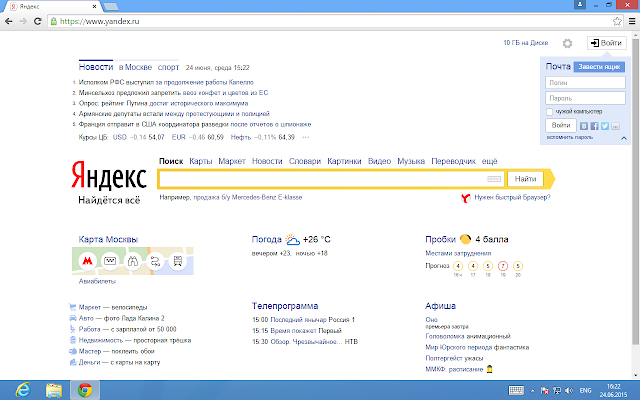The height and width of the screenshot is (400, 640).
Task: Click Войти button in mail form
Action: [x=561, y=125]
